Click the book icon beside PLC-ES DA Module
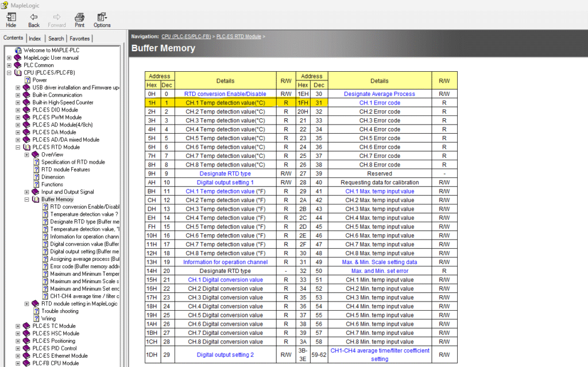This screenshot has height=367, width=588. pyautogui.click(x=26, y=133)
